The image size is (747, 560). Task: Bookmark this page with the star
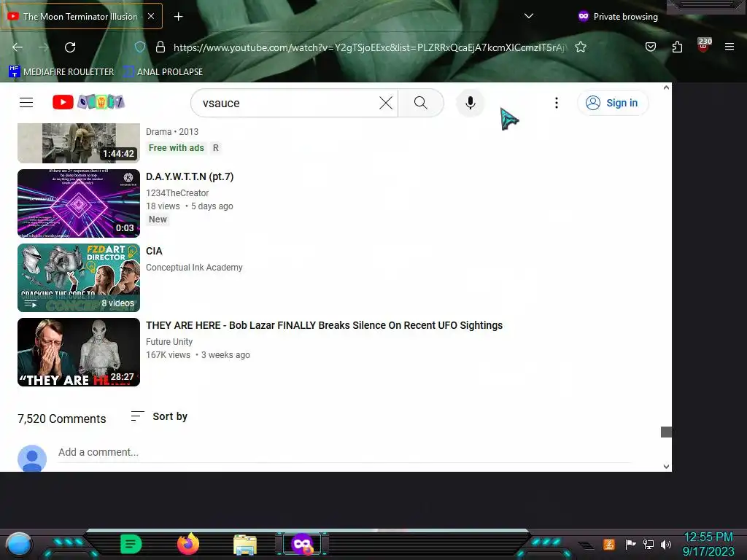[x=580, y=47]
